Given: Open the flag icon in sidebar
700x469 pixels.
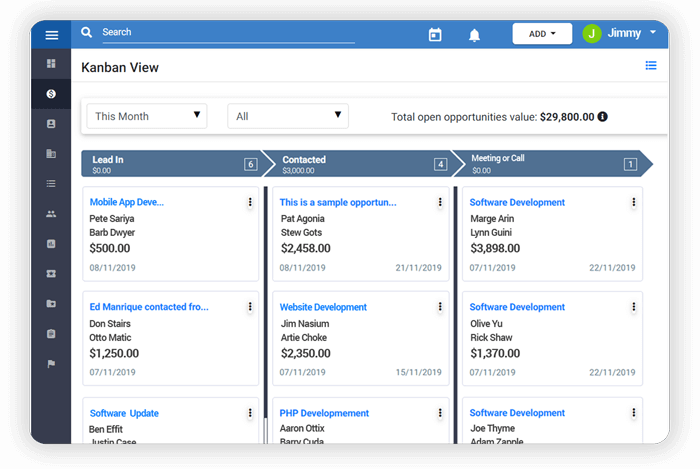Looking at the screenshot, I should pyautogui.click(x=51, y=364).
